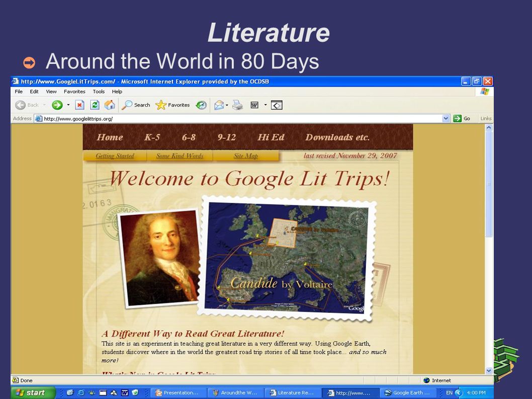The width and height of the screenshot is (532, 399).
Task: Click the 4:00 PM system clock
Action: pyautogui.click(x=476, y=392)
